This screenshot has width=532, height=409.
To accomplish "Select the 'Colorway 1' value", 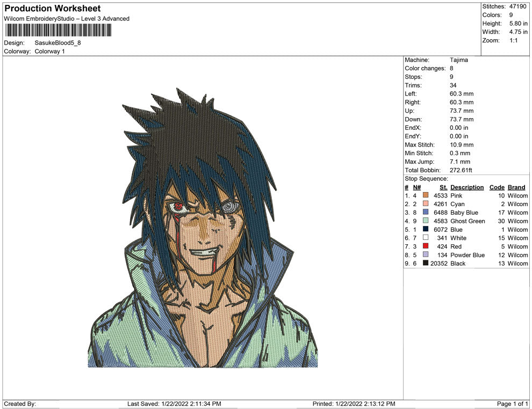I will click(49, 52).
